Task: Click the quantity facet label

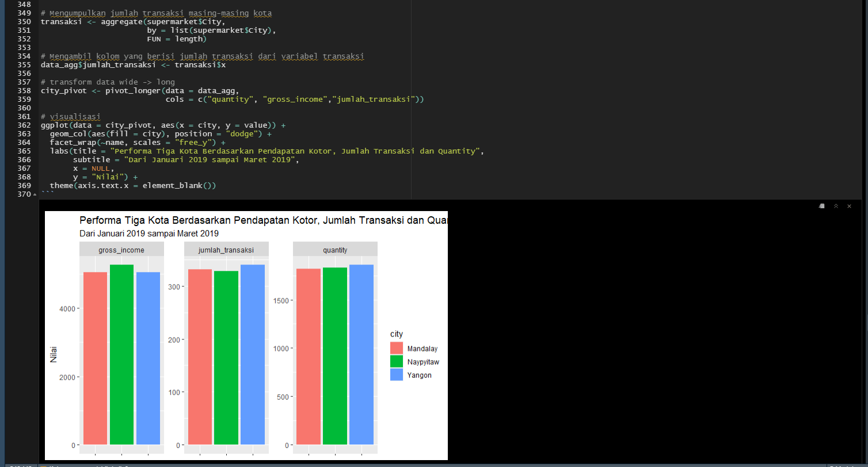Action: pyautogui.click(x=335, y=249)
